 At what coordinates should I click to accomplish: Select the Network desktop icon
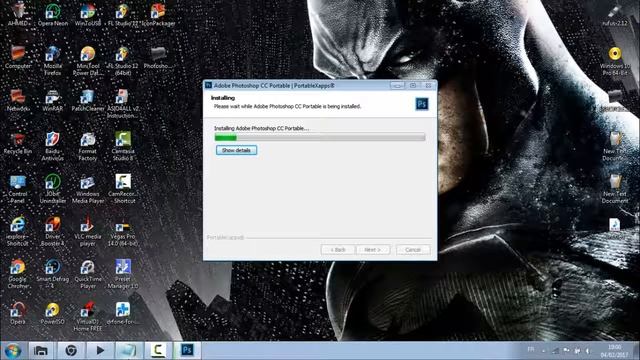point(18,100)
